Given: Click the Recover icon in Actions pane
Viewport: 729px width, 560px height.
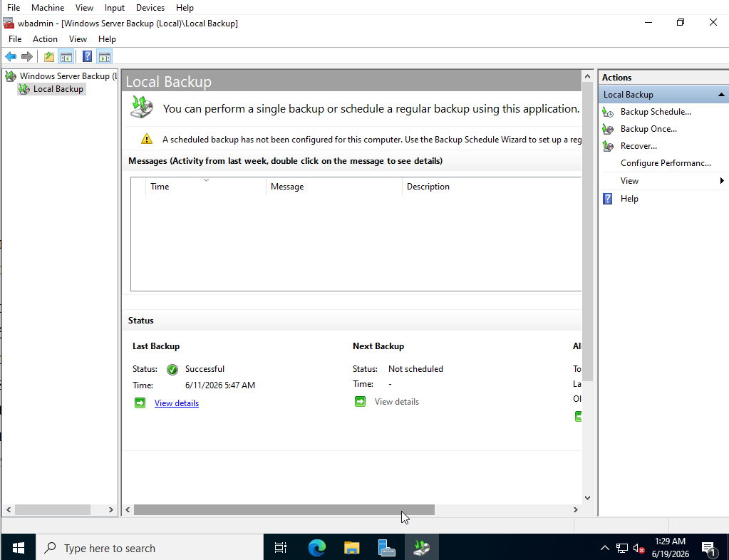Looking at the screenshot, I should click(x=608, y=146).
